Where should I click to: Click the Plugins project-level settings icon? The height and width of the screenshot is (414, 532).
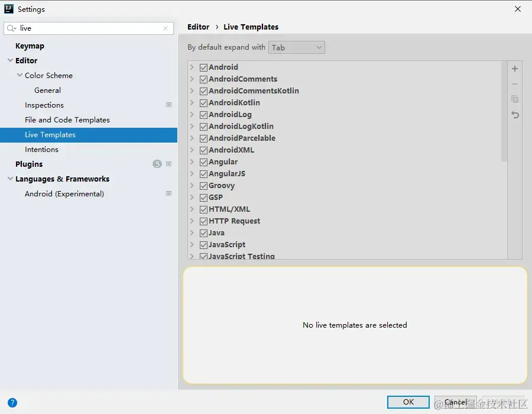point(168,164)
